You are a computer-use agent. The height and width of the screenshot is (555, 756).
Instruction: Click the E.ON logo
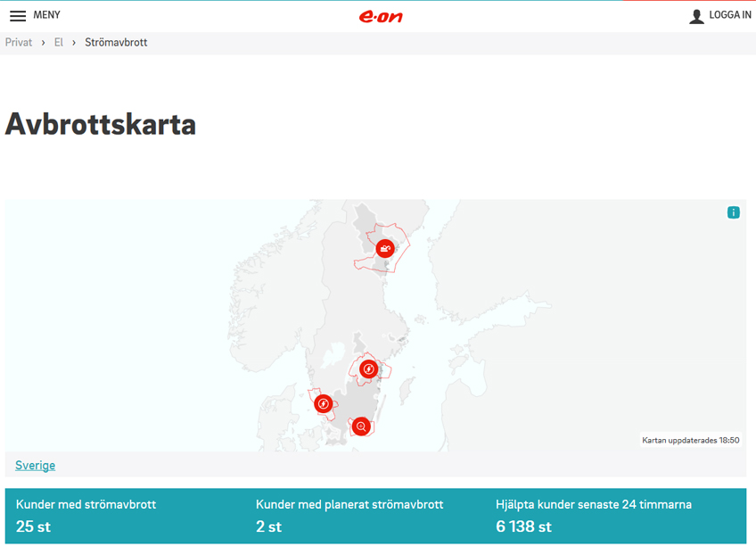381,16
